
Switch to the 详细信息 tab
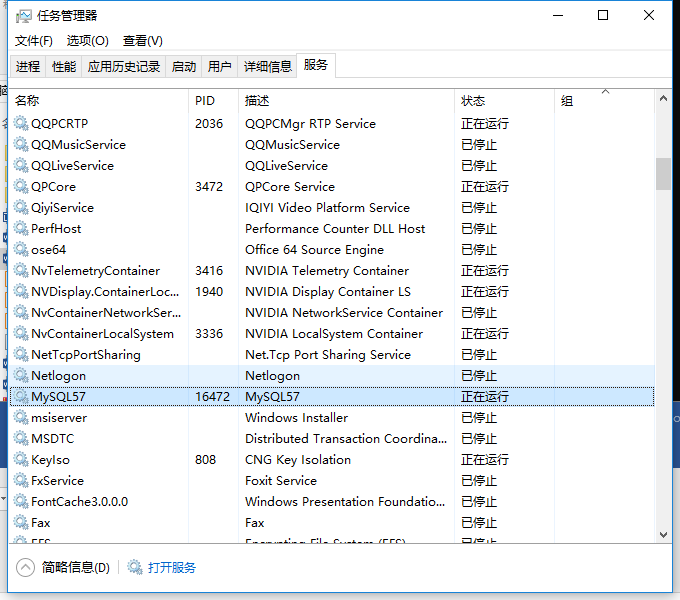click(268, 66)
